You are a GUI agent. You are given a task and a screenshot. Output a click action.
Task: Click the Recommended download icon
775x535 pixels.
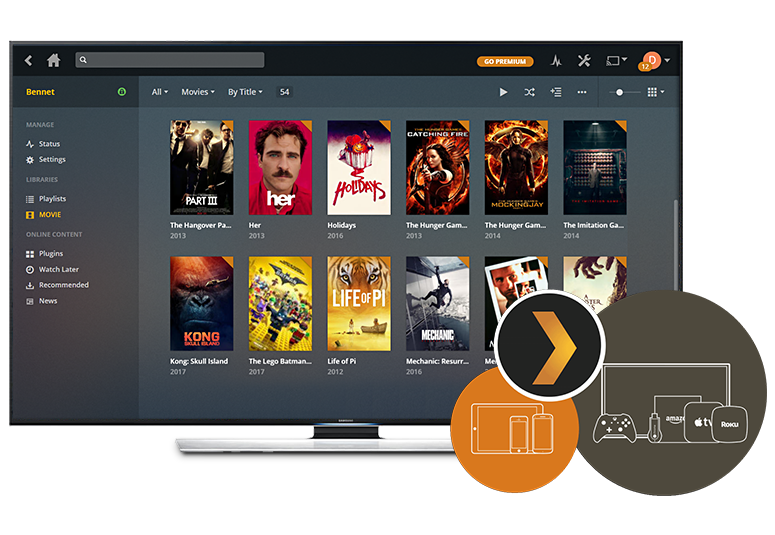(x=30, y=285)
